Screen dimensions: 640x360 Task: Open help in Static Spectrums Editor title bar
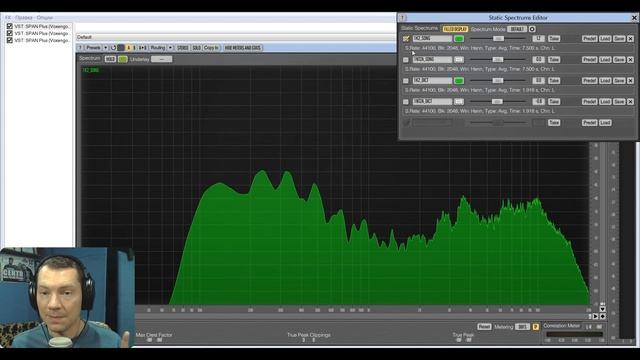click(403, 18)
